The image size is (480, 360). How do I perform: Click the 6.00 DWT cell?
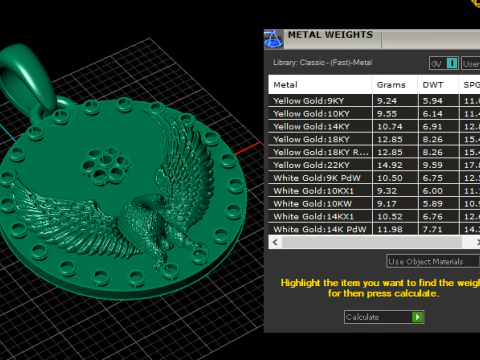pyautogui.click(x=438, y=191)
